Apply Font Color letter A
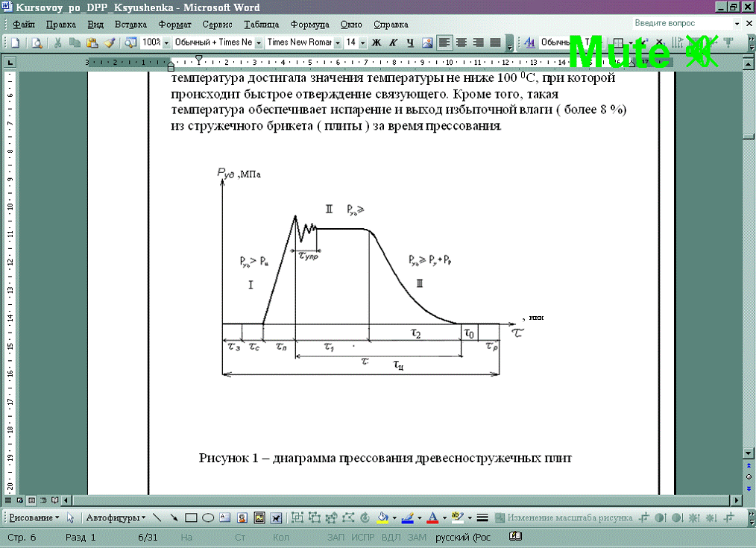This screenshot has height=548, width=756. [432, 517]
